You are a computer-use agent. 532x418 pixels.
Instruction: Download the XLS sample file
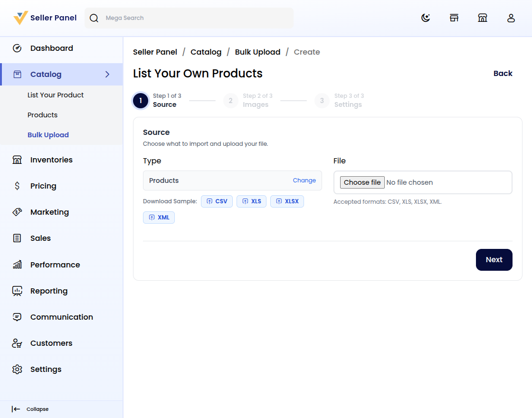point(251,201)
